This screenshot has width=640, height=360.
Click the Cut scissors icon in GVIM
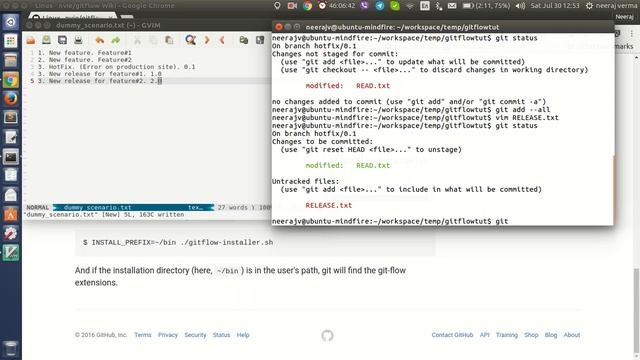point(138,40)
